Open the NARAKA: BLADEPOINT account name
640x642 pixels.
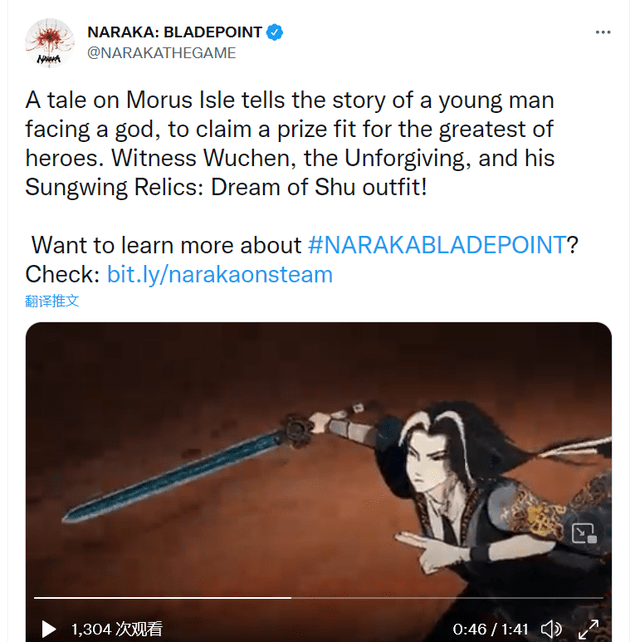[174, 32]
